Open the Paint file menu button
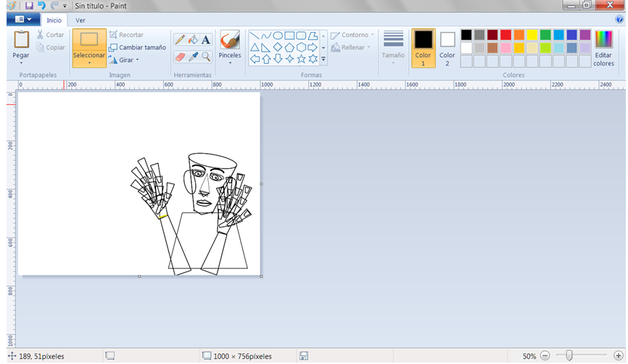This screenshot has height=364, width=628. pos(23,20)
